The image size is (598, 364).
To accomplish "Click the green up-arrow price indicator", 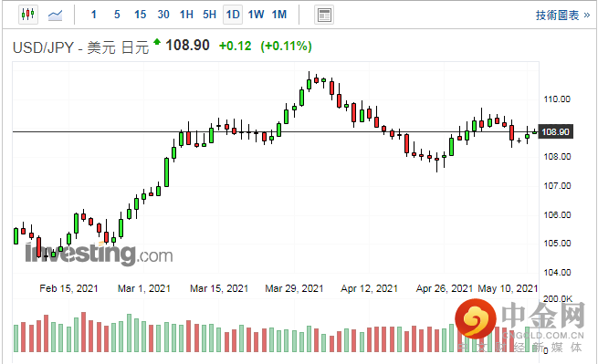I will tap(157, 41).
